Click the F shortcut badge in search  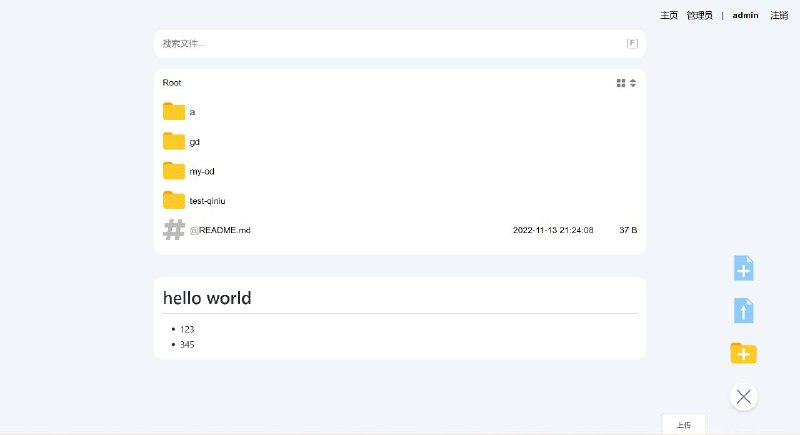point(632,43)
